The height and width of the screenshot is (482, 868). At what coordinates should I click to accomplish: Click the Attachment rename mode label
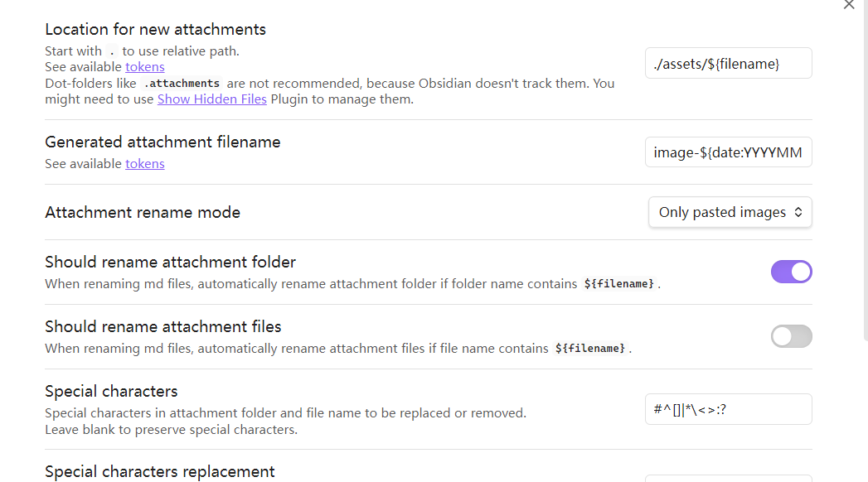[x=143, y=213]
